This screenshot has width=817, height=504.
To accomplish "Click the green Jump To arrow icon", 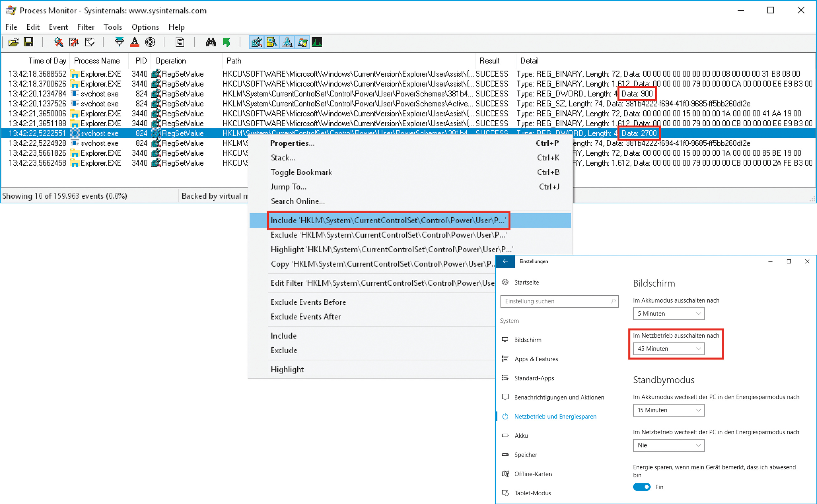I will 227,42.
